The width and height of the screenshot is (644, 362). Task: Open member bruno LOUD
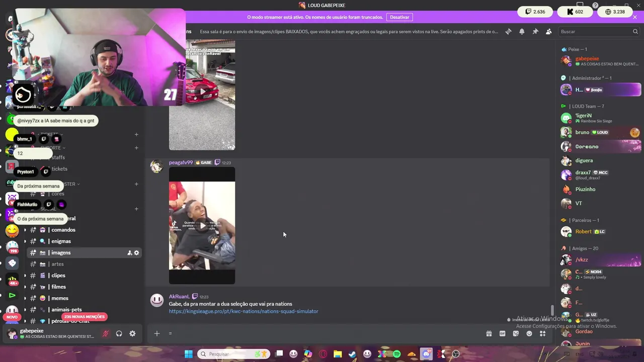click(x=601, y=132)
